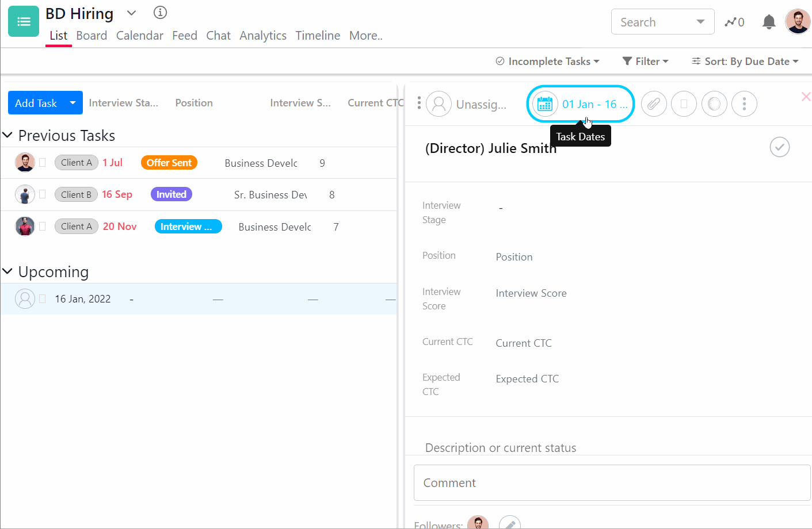Click inside the Comment field
This screenshot has height=529, width=812.
(x=610, y=482)
